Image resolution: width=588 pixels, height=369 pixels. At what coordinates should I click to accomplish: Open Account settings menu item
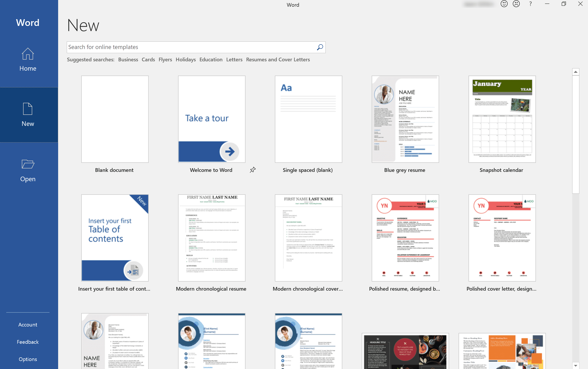28,324
